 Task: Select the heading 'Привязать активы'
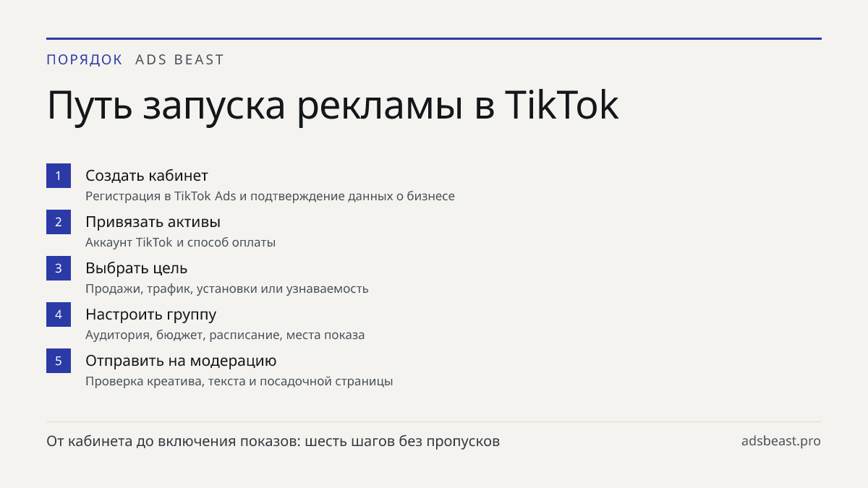click(153, 222)
